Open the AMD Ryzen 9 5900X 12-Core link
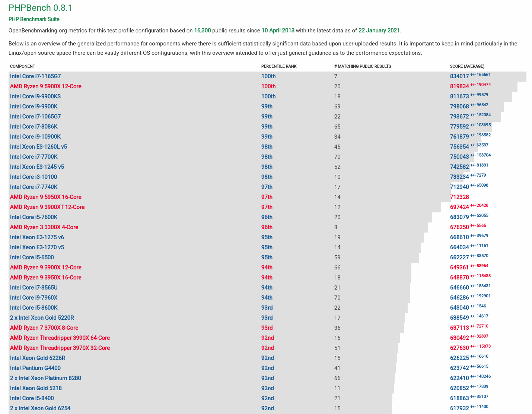 pos(46,86)
